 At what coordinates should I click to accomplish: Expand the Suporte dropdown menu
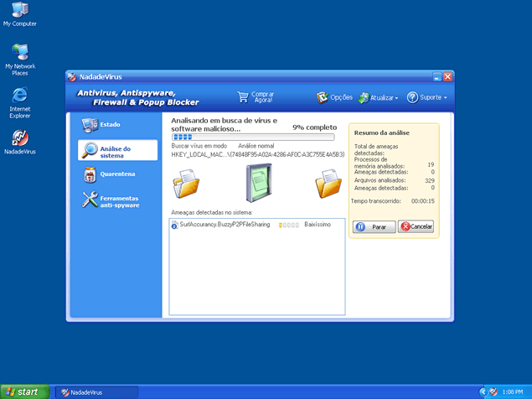click(x=427, y=97)
